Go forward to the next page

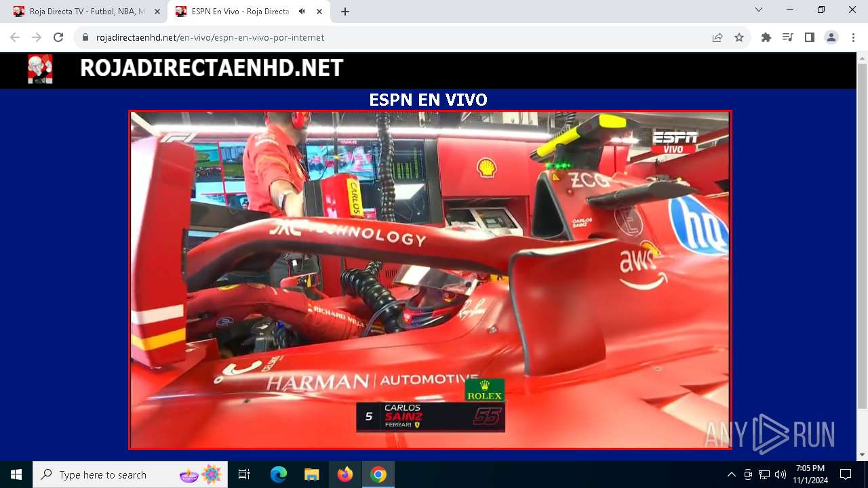click(37, 38)
